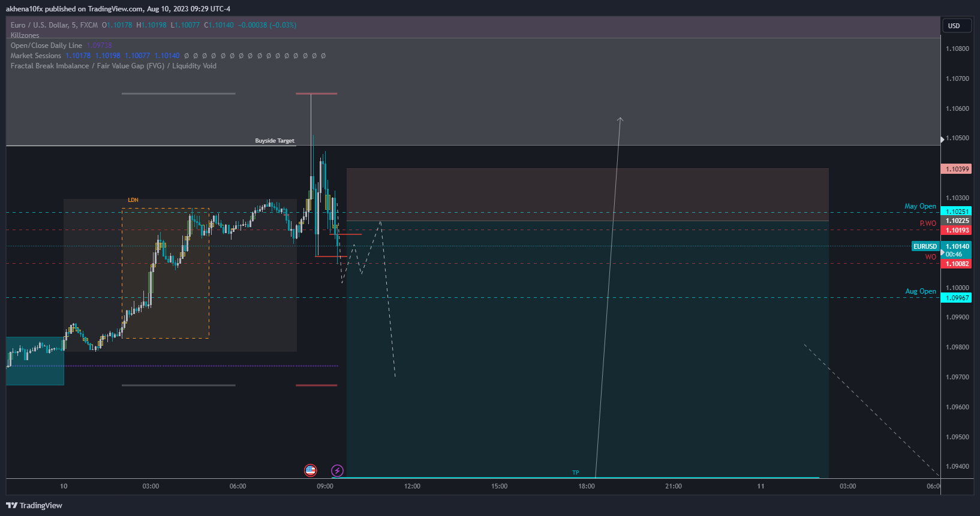Click the 1.10251 May Open price tag
980x516 pixels.
coord(957,212)
